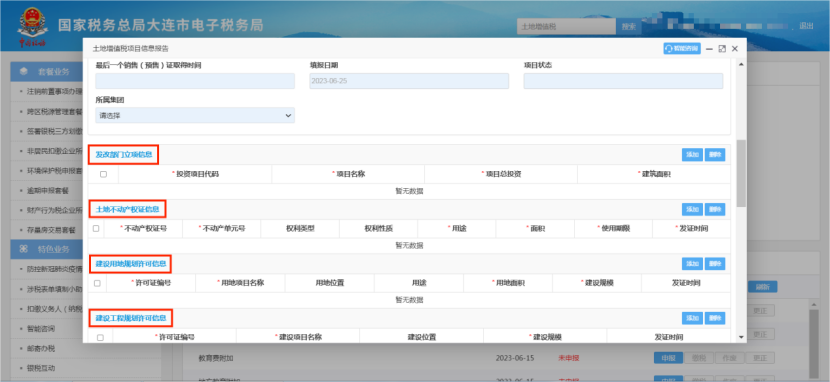Click the 权利类型 column header
830x382 pixels.
[300, 229]
